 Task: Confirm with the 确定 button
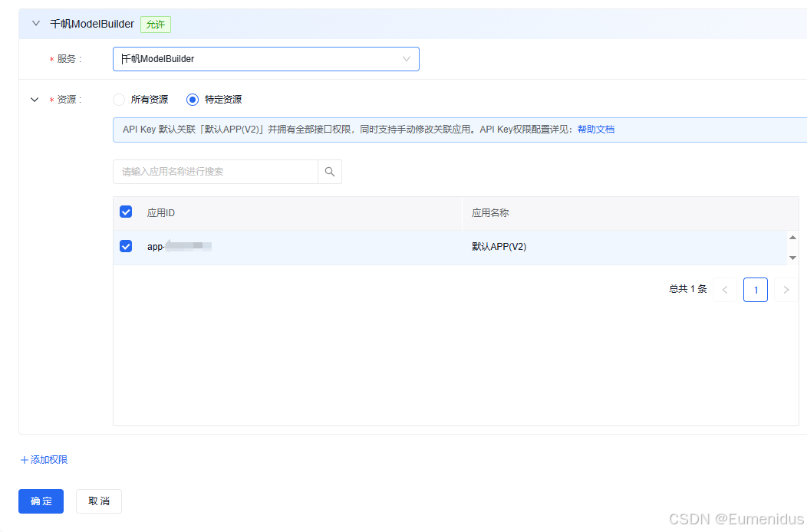[x=41, y=501]
